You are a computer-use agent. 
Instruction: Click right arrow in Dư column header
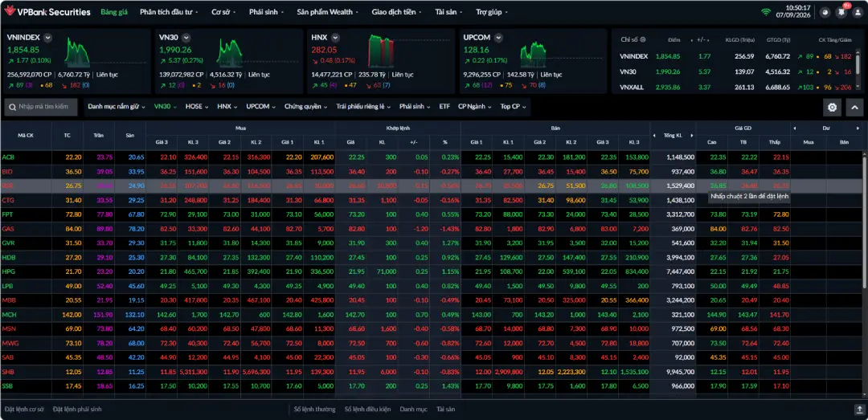tap(858, 128)
